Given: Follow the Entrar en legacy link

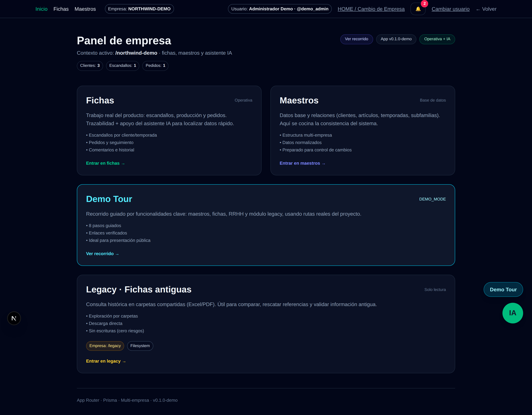Looking at the screenshot, I should click(106, 361).
